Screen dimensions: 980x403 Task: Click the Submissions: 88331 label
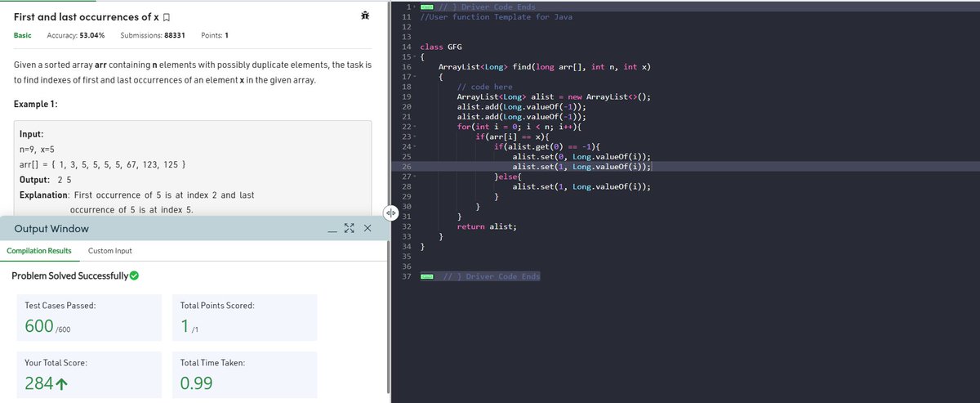[153, 35]
